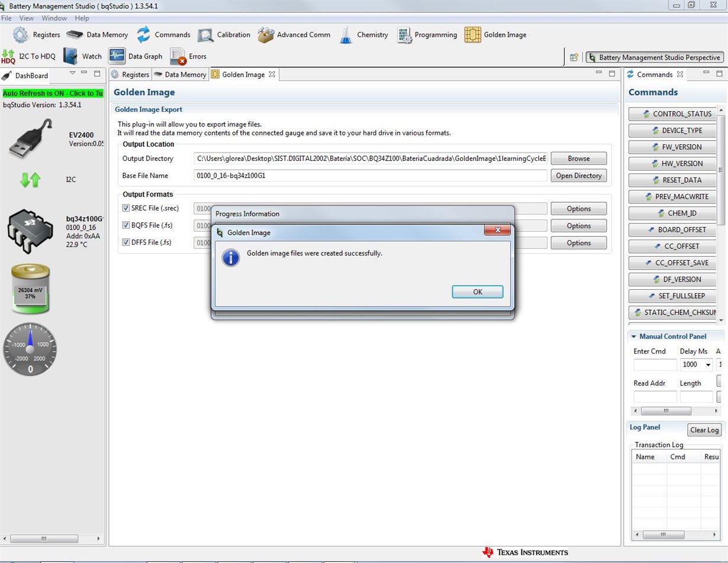
Task: Click the Open Directory button
Action: pyautogui.click(x=578, y=176)
